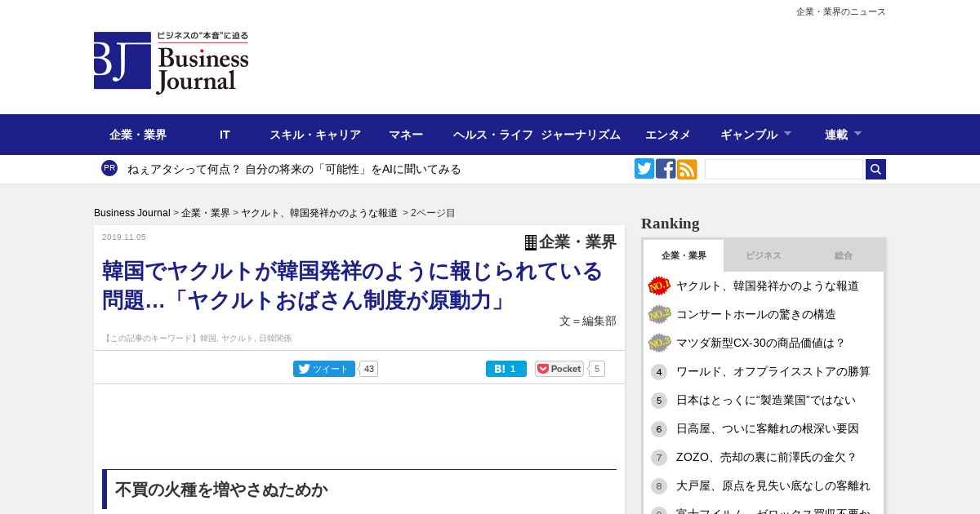
Task: Switch to the 総合 ranking tab
Action: tap(844, 255)
